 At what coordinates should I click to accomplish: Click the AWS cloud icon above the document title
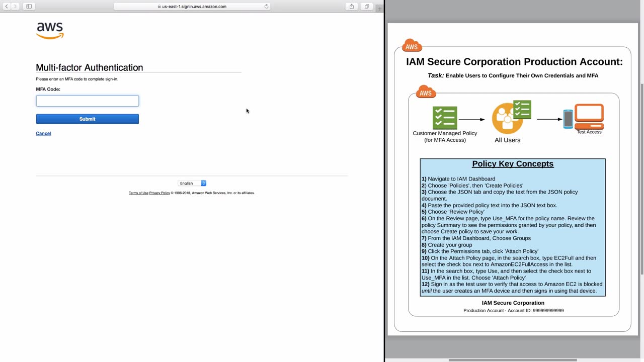(x=412, y=46)
